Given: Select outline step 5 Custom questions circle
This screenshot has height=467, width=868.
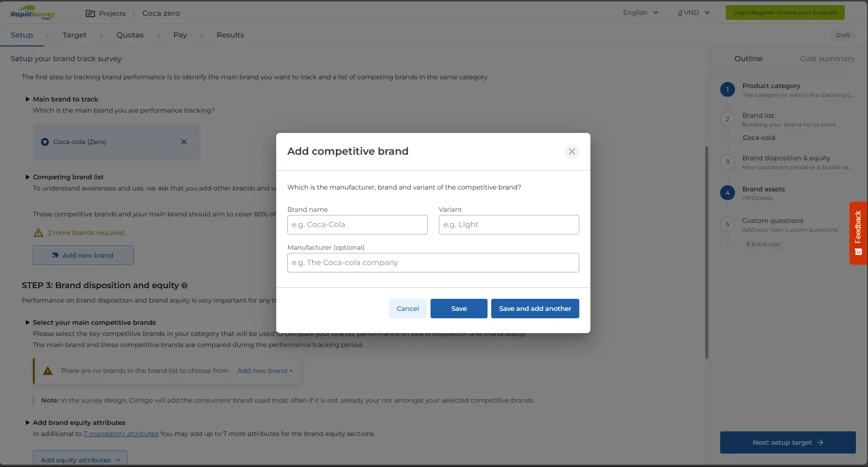Looking at the screenshot, I should 727,224.
